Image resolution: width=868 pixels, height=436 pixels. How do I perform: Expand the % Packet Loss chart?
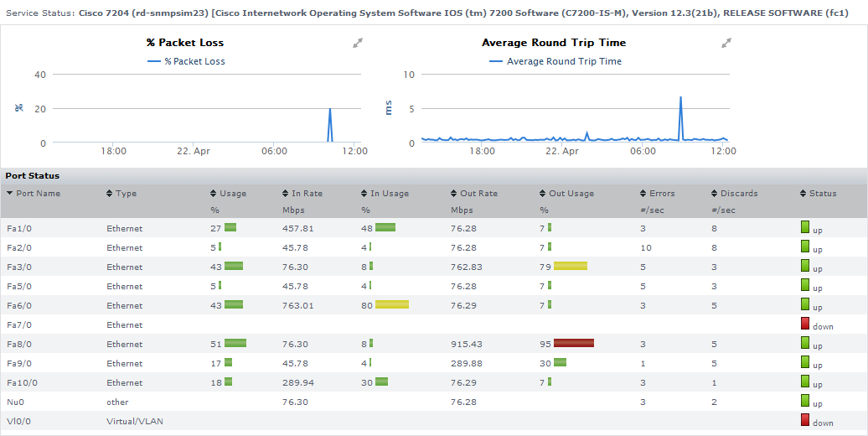[358, 43]
